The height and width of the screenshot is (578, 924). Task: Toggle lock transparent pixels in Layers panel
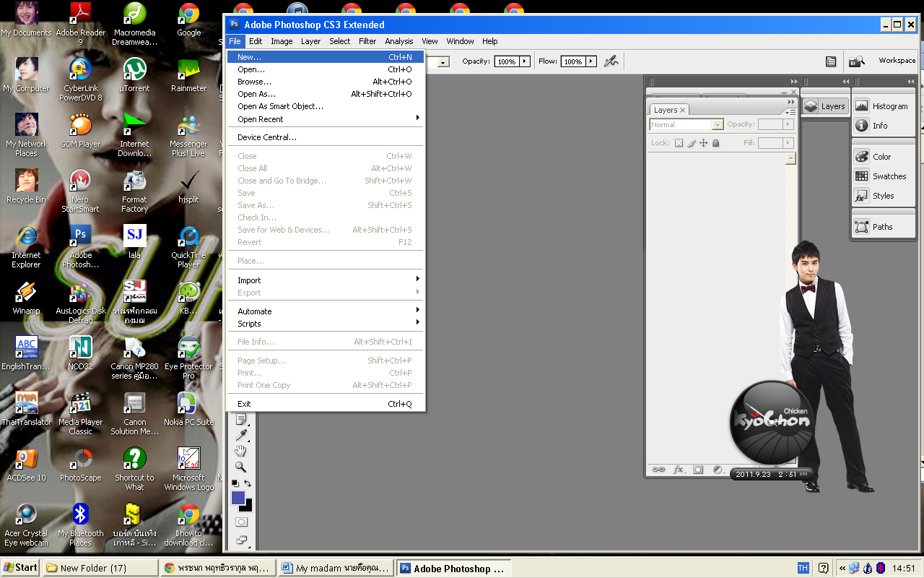[679, 143]
